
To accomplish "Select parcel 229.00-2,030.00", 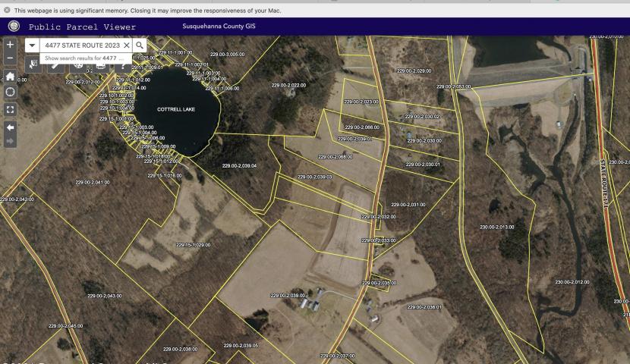I will pos(424,141).
